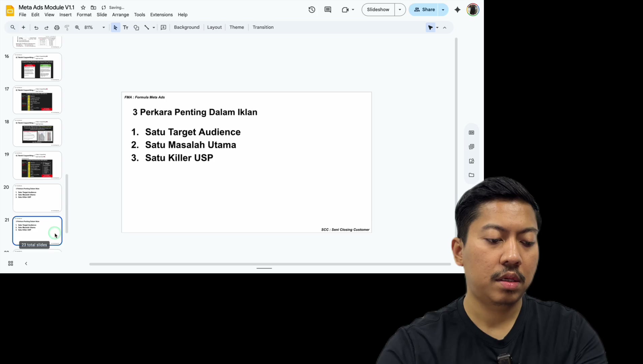Select slide 16 thumbnail

click(x=37, y=67)
